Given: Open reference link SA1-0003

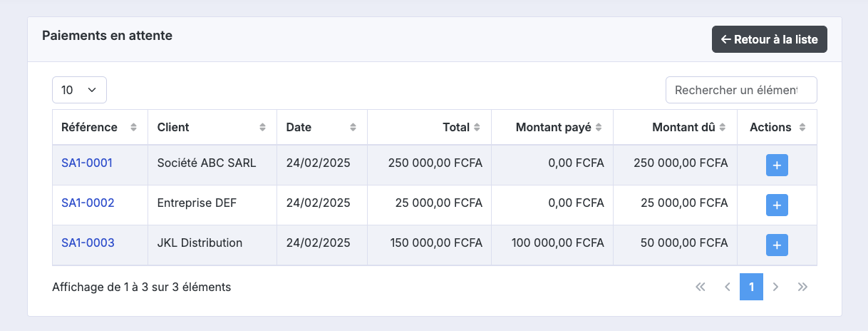Looking at the screenshot, I should point(88,243).
